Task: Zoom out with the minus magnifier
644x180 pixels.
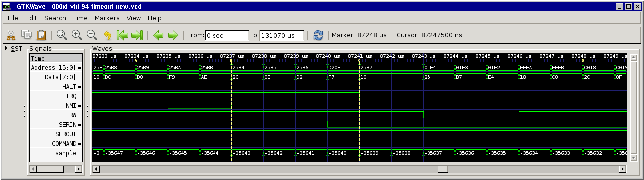Action: [x=92, y=35]
